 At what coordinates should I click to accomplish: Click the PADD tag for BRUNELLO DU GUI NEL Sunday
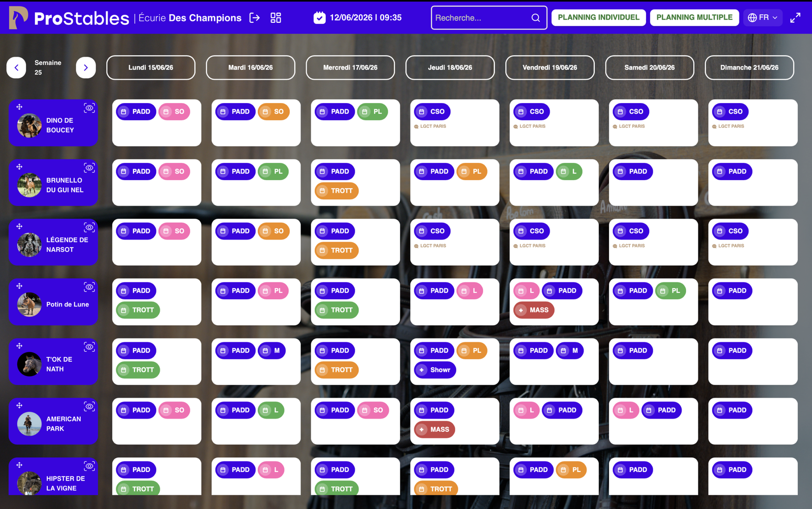point(732,172)
